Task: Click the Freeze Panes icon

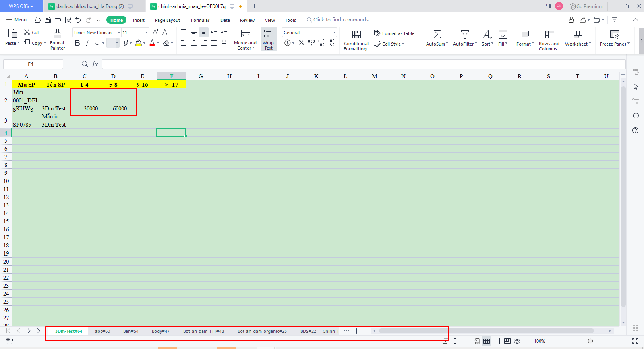Action: pos(614,34)
